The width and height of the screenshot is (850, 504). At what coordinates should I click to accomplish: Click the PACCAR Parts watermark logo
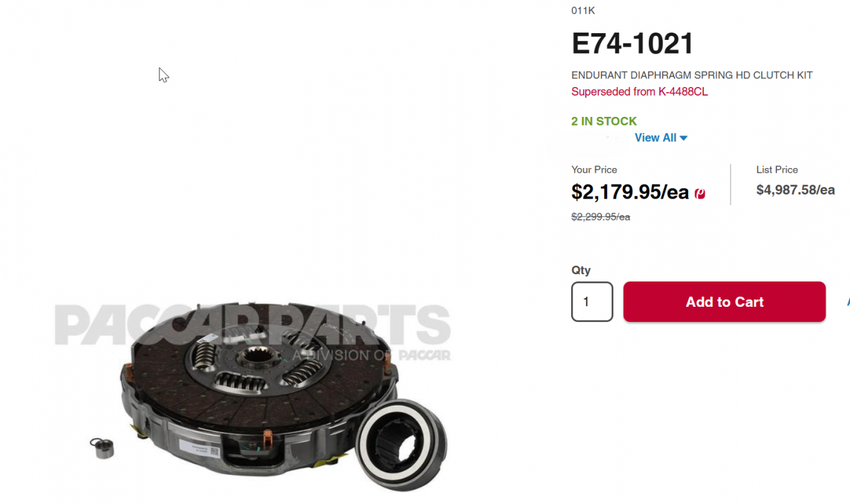tap(252, 332)
